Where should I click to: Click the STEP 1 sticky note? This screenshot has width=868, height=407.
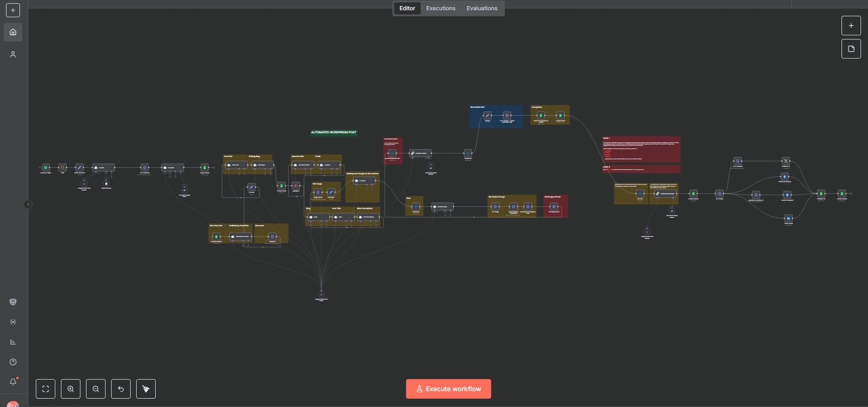641,149
